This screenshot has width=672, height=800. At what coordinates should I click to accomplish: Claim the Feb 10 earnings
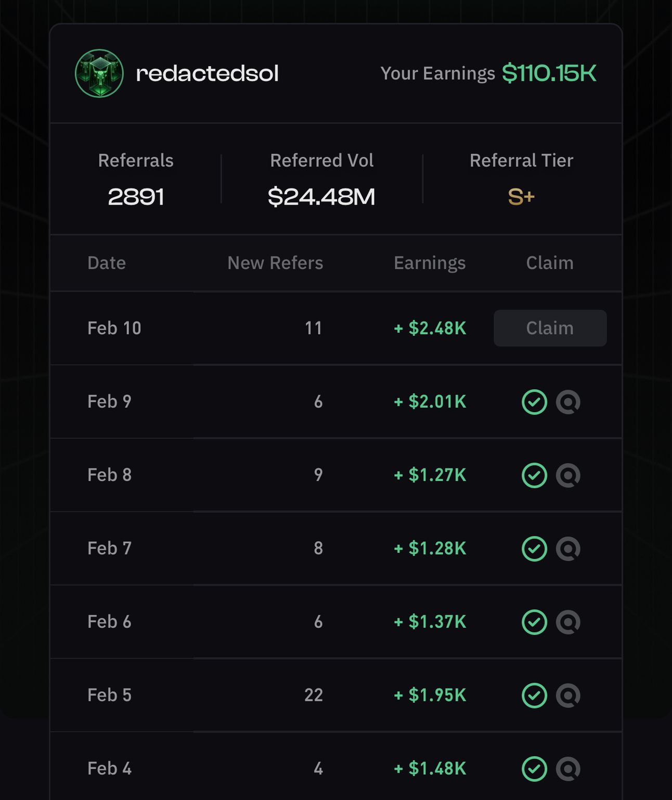[550, 328]
